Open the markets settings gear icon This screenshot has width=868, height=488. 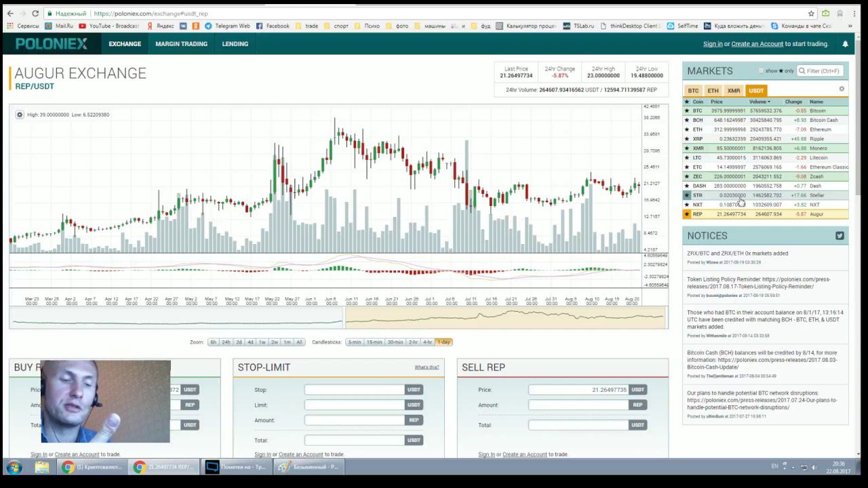[x=842, y=89]
